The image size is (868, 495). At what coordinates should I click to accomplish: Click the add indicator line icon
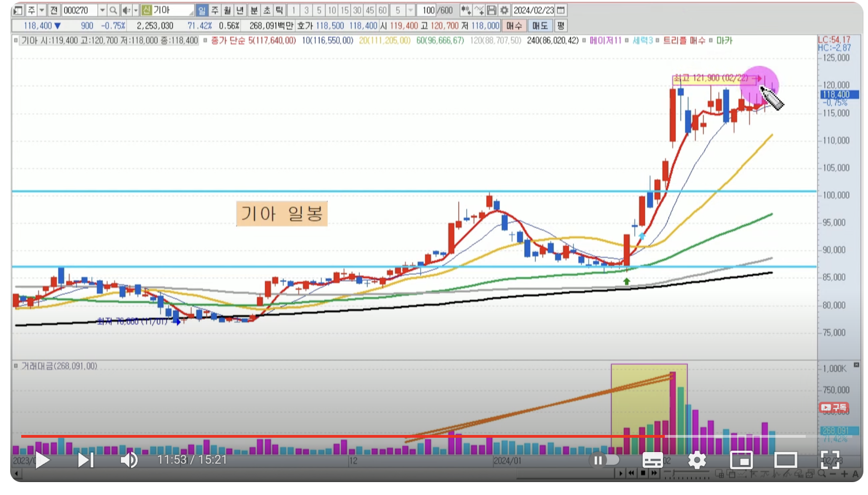click(479, 10)
